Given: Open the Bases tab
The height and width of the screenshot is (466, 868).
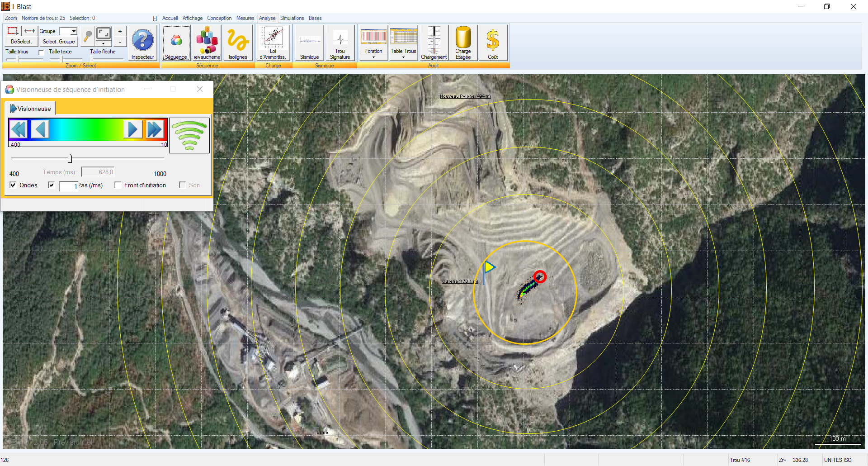Looking at the screenshot, I should click(315, 18).
